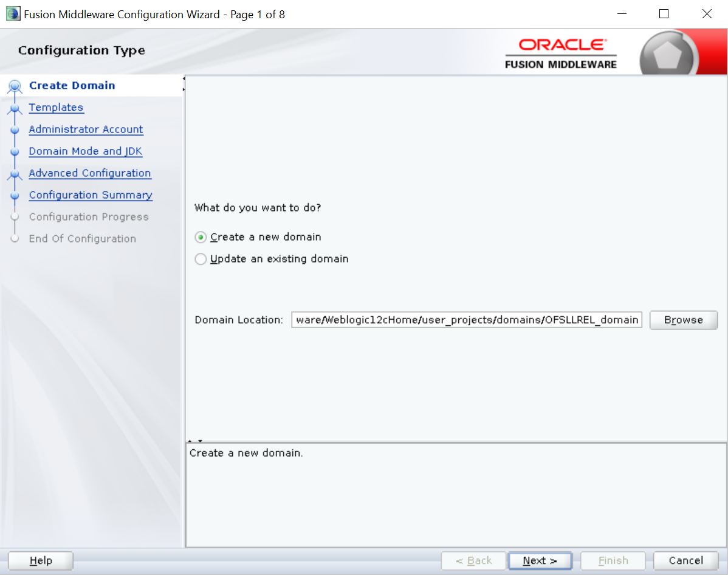
Task: Select the Update an existing domain option
Action: tap(201, 259)
